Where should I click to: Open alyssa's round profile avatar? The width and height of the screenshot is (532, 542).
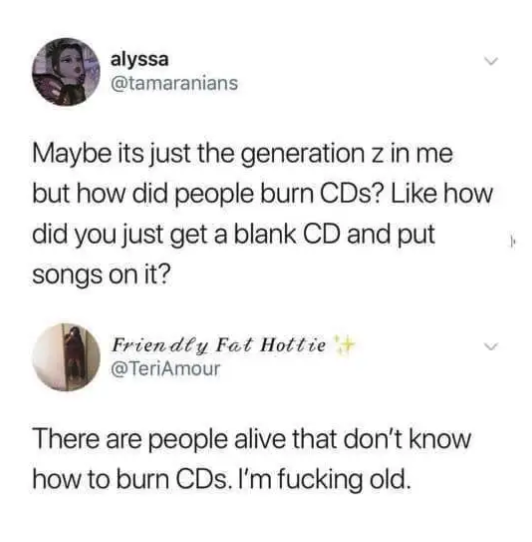coord(66,72)
